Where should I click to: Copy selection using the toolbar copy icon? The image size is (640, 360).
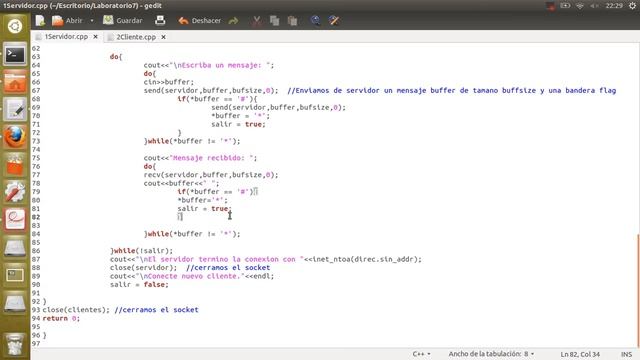tap(275, 20)
